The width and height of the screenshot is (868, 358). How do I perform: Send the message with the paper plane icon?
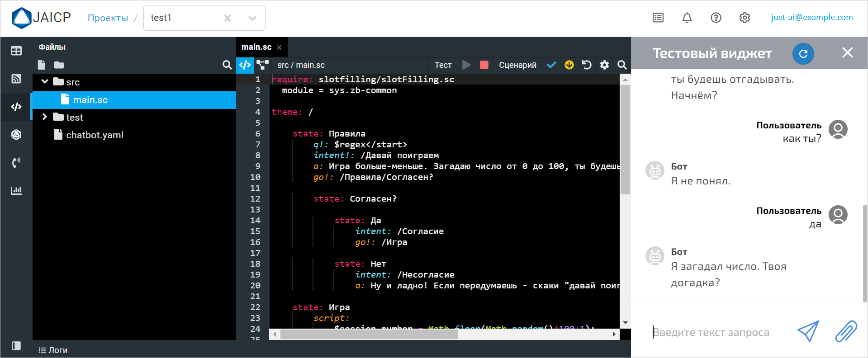pyautogui.click(x=808, y=332)
